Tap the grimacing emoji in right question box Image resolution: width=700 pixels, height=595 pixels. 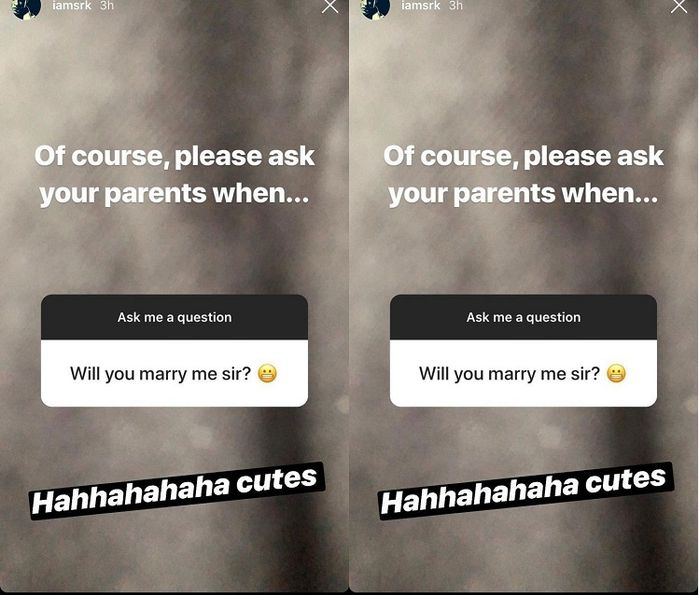click(616, 374)
